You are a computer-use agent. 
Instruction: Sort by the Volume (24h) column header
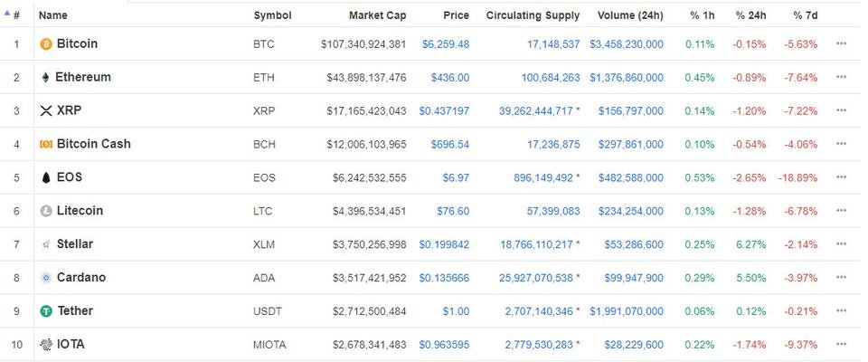(630, 15)
